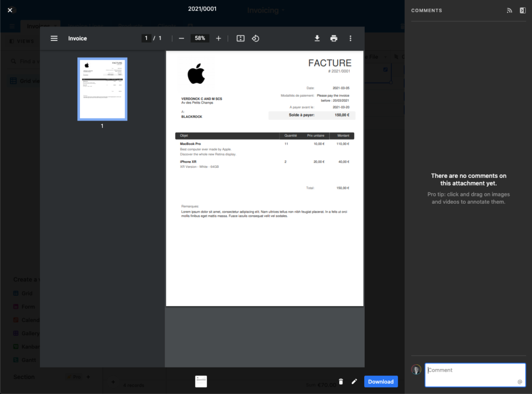Click the due date '2021-03-20'
Screen dimensions: 532x394
[341, 107]
